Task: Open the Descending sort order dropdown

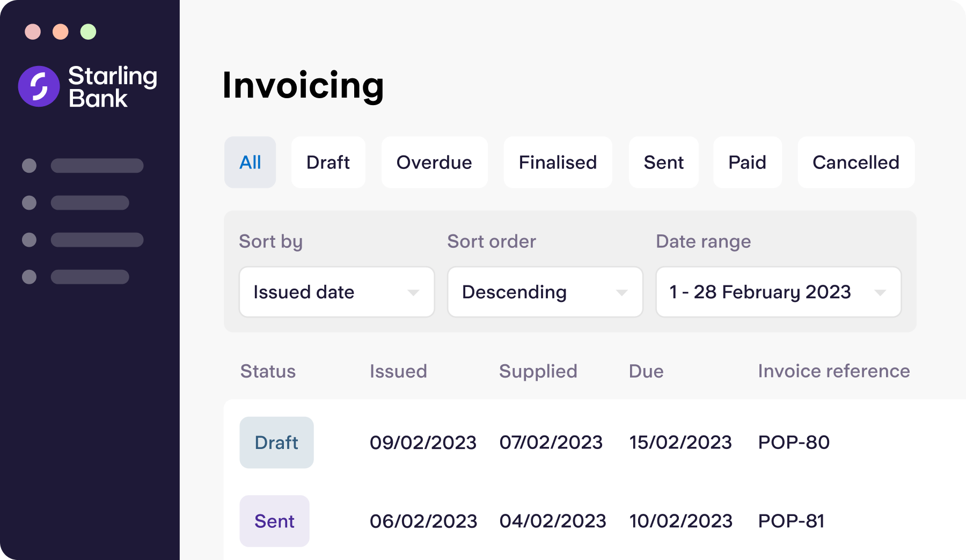Action: 545,292
